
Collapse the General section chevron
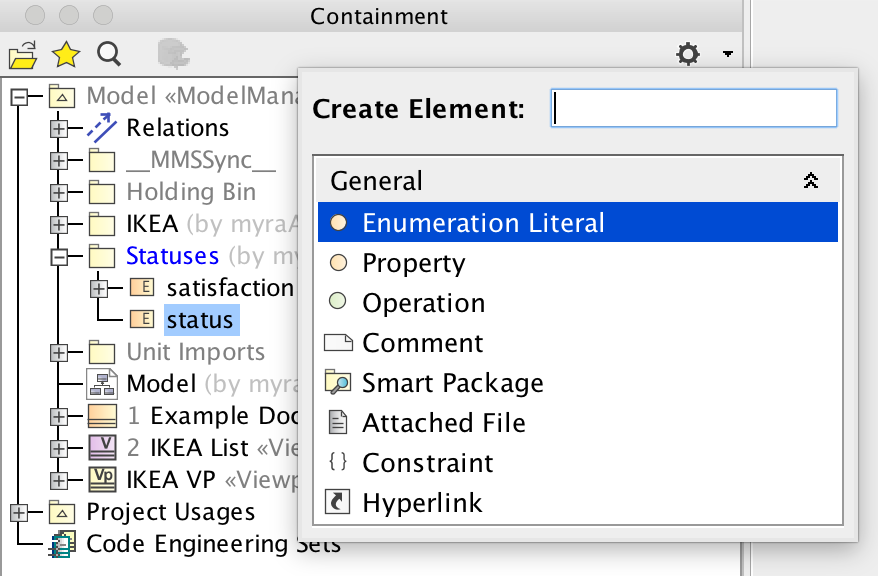click(811, 181)
